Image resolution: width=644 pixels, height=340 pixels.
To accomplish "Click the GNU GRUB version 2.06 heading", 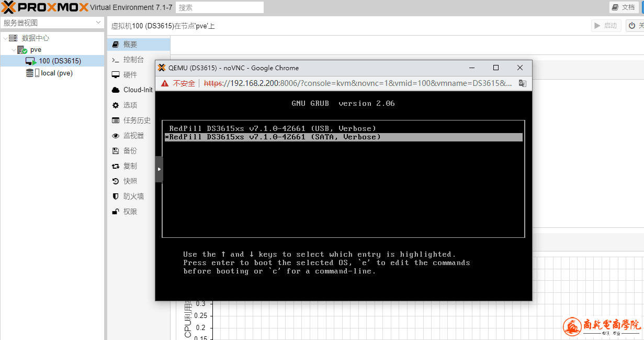I will (343, 104).
